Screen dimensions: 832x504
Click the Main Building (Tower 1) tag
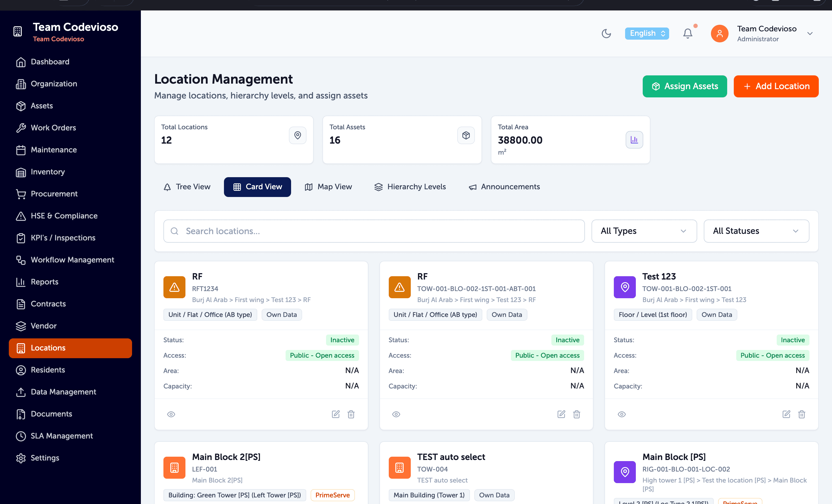(429, 495)
